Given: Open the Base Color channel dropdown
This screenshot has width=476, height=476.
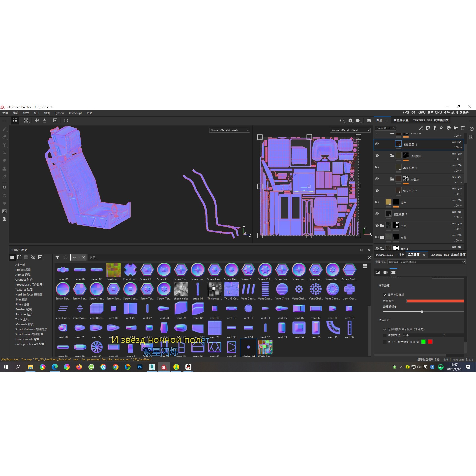Looking at the screenshot, I should pyautogui.click(x=386, y=128).
